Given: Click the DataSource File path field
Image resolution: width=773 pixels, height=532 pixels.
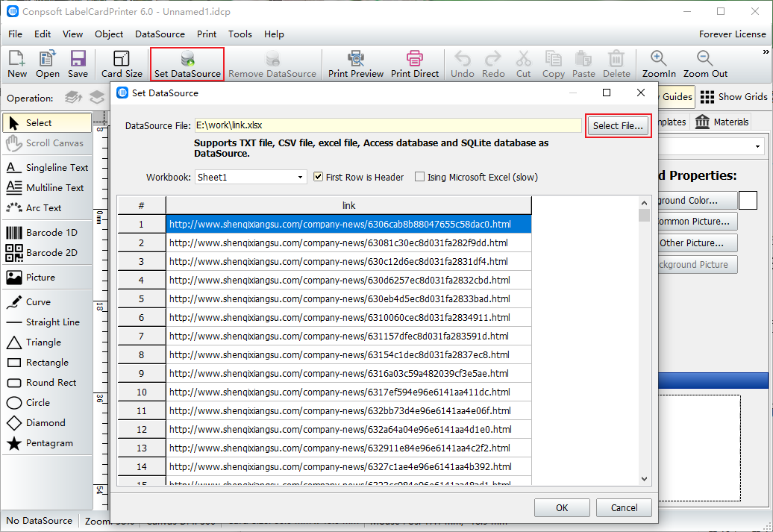Looking at the screenshot, I should click(x=388, y=125).
